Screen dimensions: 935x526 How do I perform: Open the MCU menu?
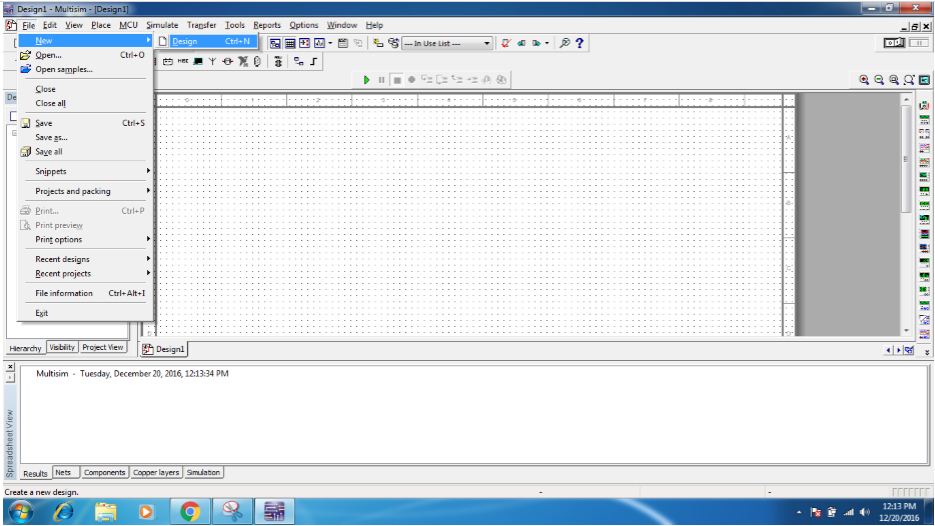coord(128,25)
